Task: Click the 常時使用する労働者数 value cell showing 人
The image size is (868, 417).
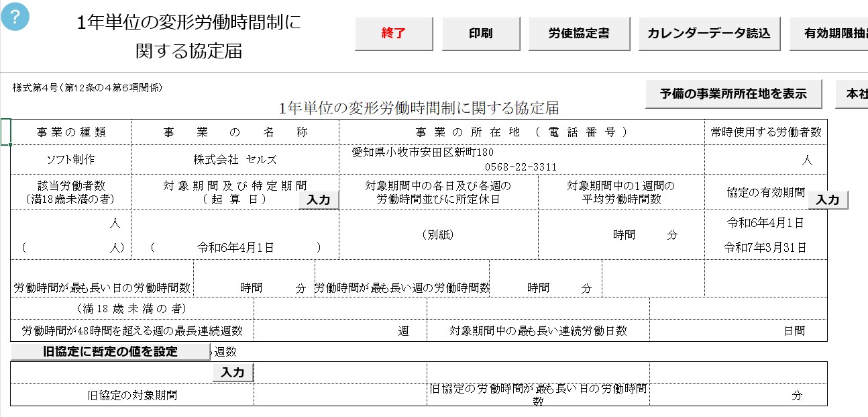Action: [x=765, y=160]
